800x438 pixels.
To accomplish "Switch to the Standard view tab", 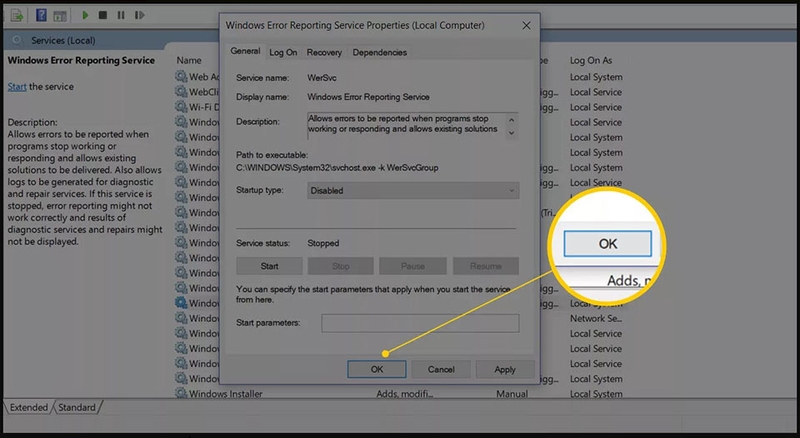I will pos(77,407).
